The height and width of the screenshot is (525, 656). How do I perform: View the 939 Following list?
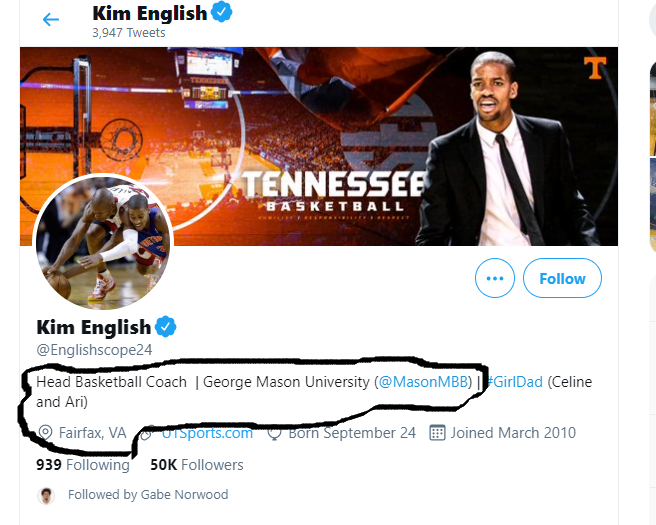(x=83, y=464)
